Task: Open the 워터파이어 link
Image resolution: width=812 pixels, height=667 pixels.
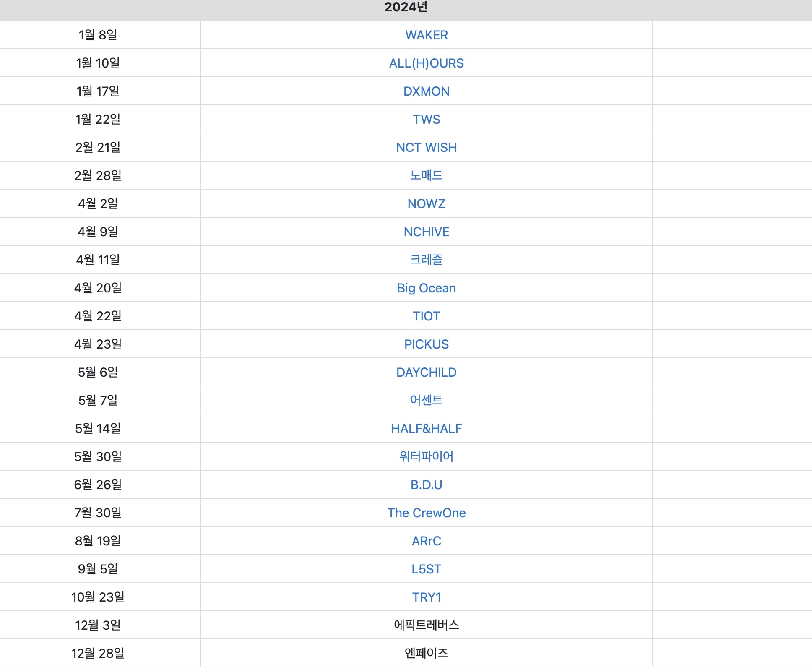Action: point(426,456)
